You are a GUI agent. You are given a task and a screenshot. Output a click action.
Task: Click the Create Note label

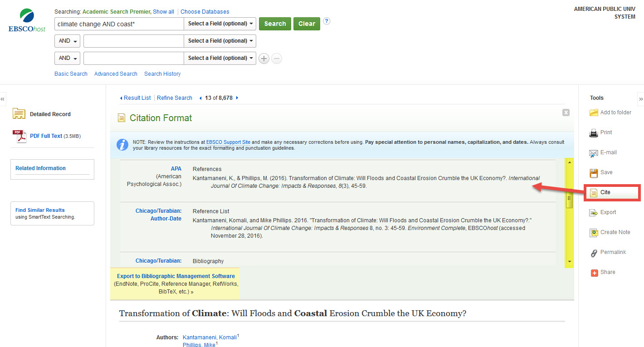point(615,232)
